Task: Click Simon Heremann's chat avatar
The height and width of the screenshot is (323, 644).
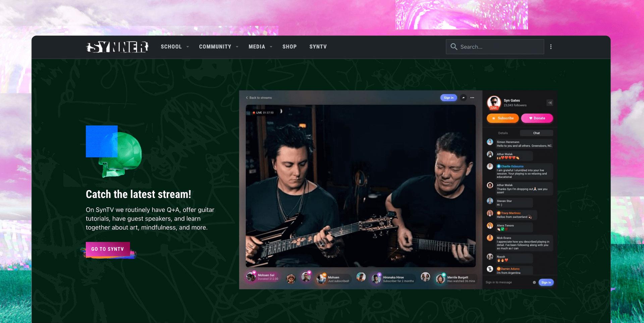Action: point(490,142)
